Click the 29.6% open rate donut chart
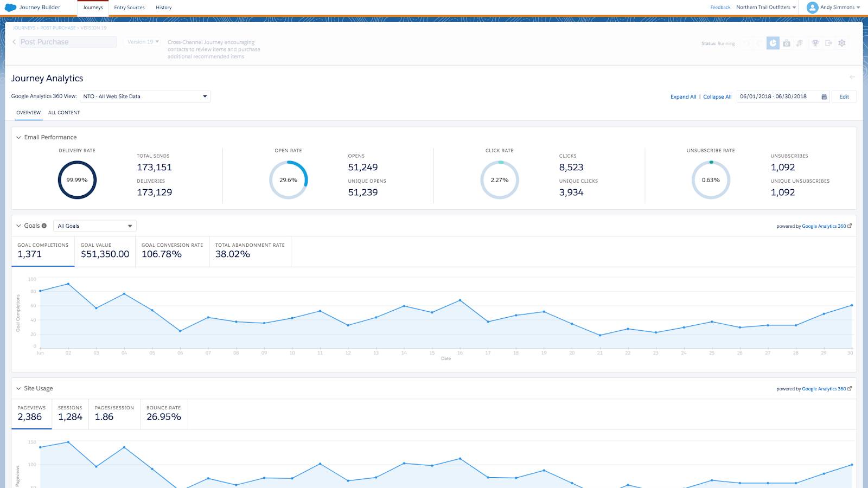Viewport: 868px width, 488px height. point(289,179)
